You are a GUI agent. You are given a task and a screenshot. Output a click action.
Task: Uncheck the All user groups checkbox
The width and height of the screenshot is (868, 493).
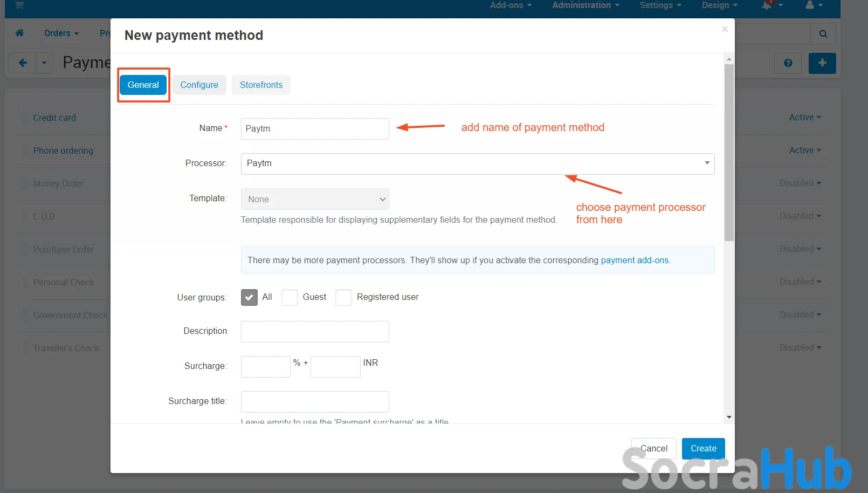pos(249,297)
